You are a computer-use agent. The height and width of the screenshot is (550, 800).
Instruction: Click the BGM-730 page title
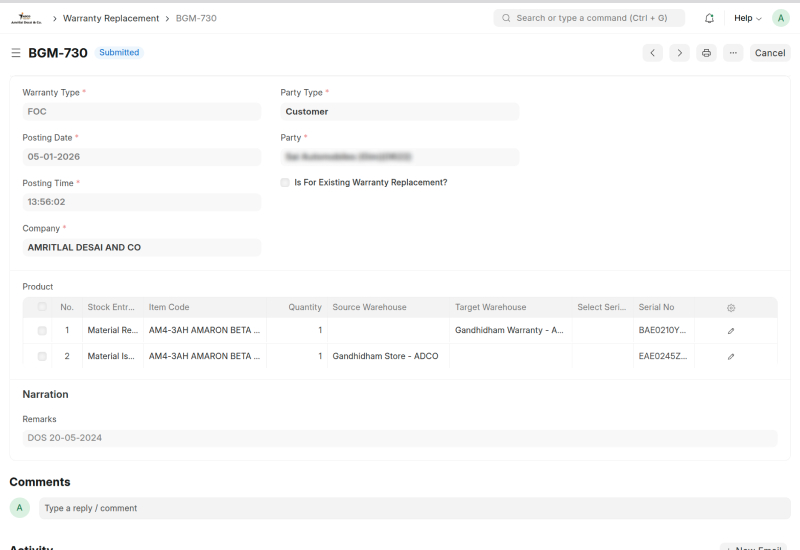pos(58,53)
